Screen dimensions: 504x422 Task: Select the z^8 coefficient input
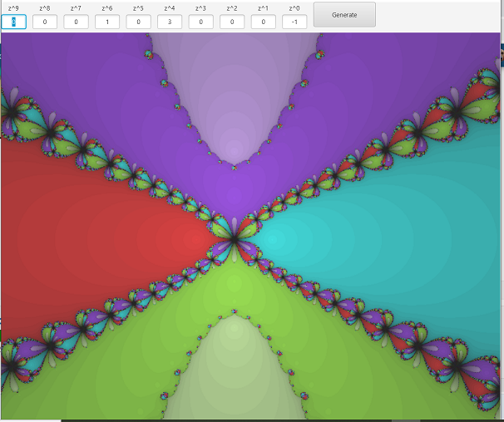click(45, 22)
